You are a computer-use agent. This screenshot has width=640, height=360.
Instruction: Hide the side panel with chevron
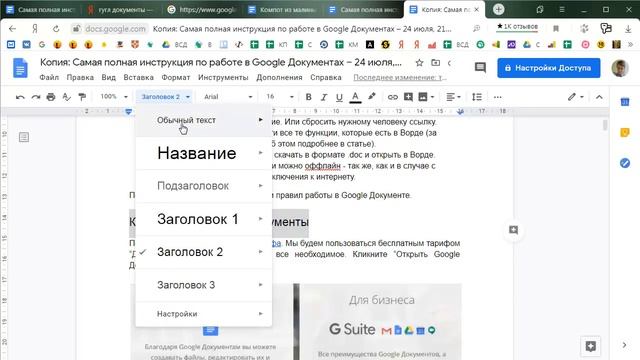click(624, 345)
